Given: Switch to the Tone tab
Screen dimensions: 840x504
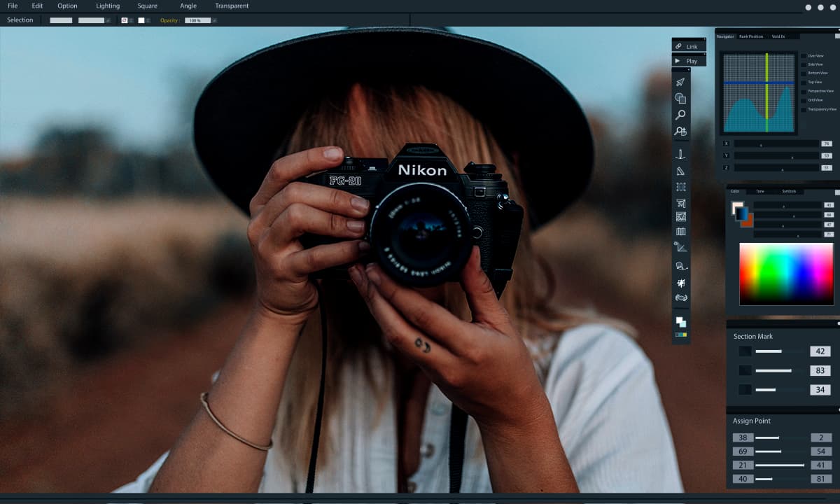Looking at the screenshot, I should (759, 191).
